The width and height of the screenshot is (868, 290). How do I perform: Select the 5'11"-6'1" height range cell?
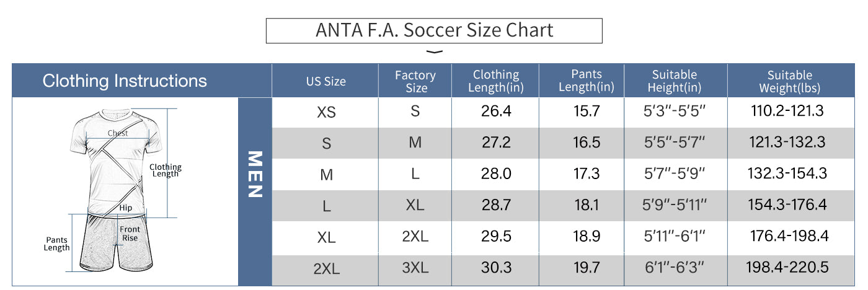click(x=675, y=236)
